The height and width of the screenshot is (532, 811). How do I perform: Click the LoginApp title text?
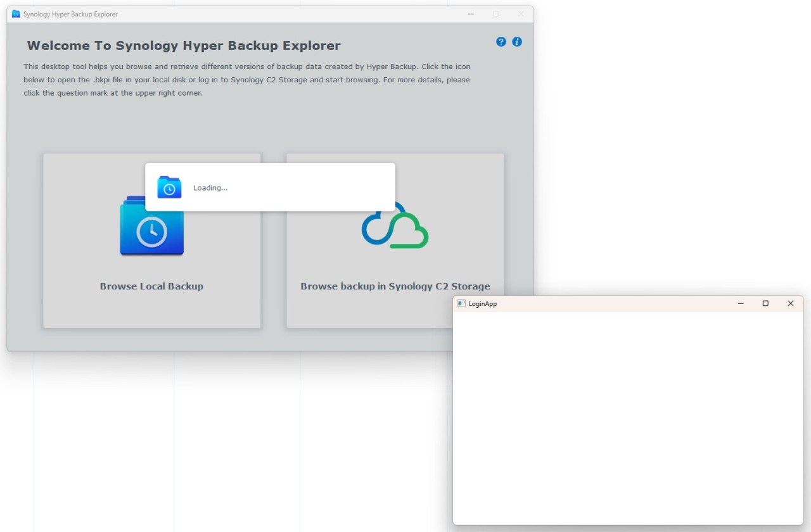(483, 304)
